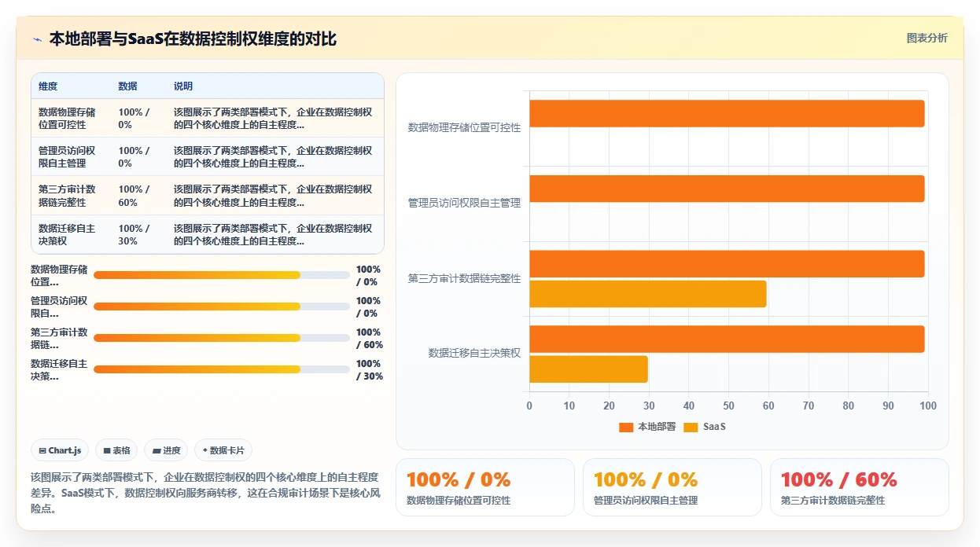Select the 表格 tag chip
Screen dimensions: 980x547
pos(116,450)
